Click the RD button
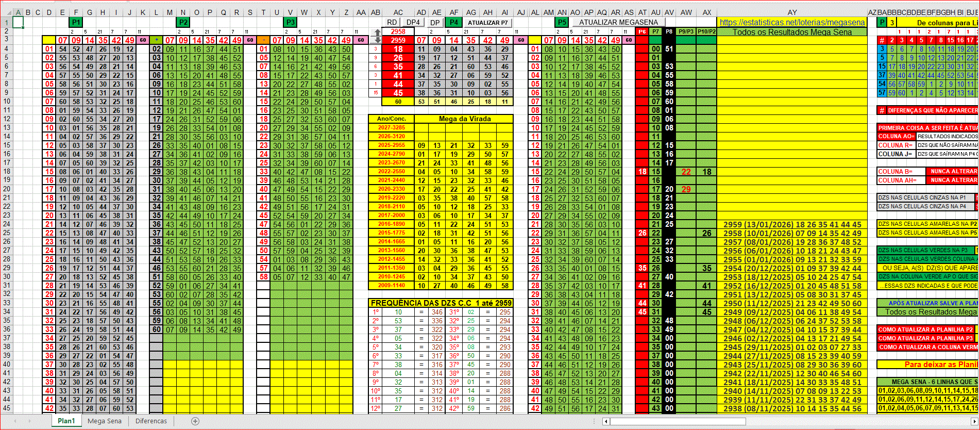 point(392,22)
